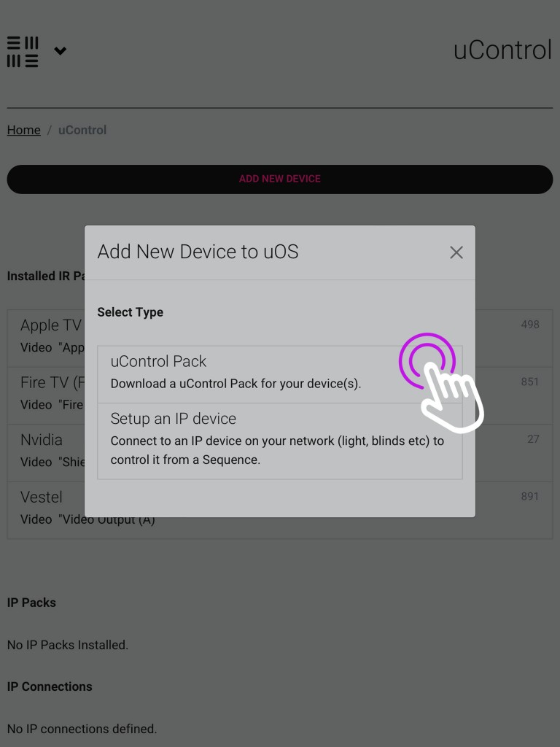Expand the chevron dropdown beside the logo
560x747 pixels.
[x=60, y=50]
